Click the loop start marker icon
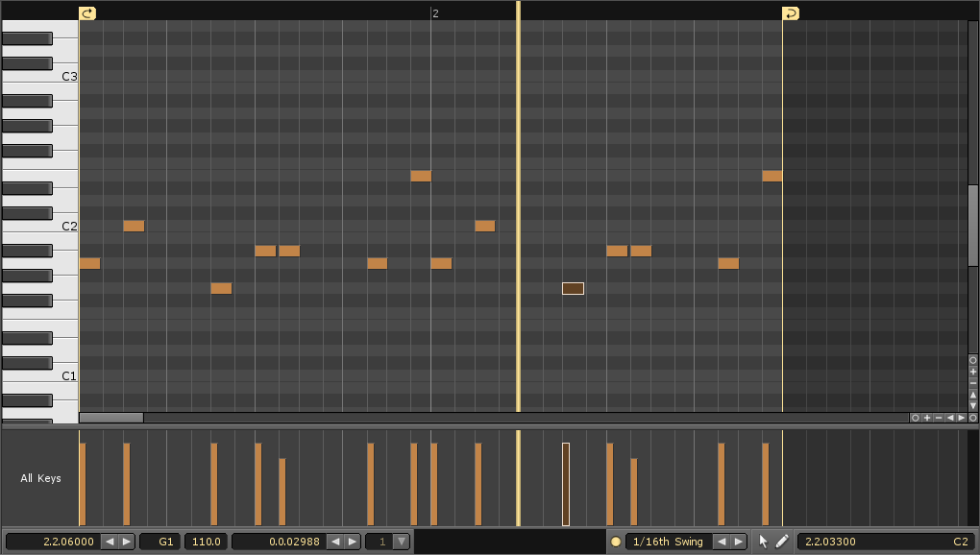Screen dimensions: 980x555 (x=87, y=13)
